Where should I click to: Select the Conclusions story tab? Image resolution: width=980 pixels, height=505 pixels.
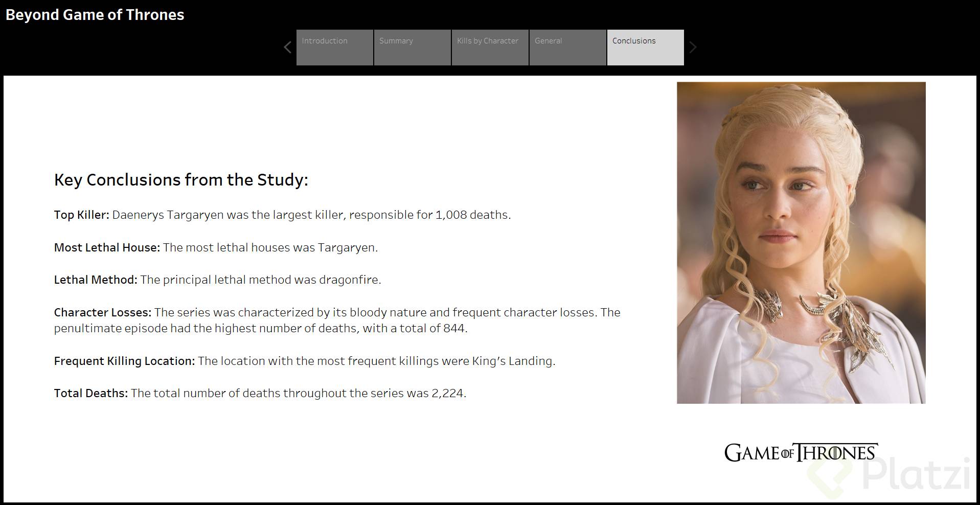point(646,48)
